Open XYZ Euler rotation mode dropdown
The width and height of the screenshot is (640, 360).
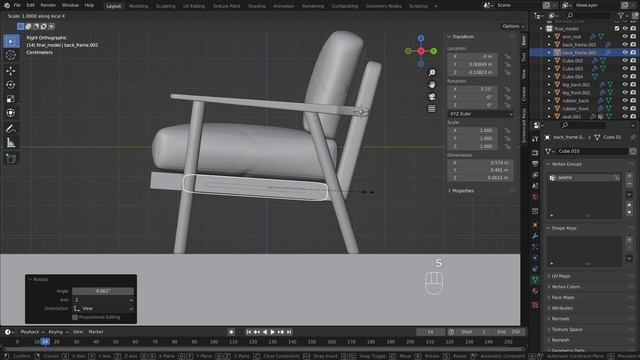pyautogui.click(x=480, y=114)
